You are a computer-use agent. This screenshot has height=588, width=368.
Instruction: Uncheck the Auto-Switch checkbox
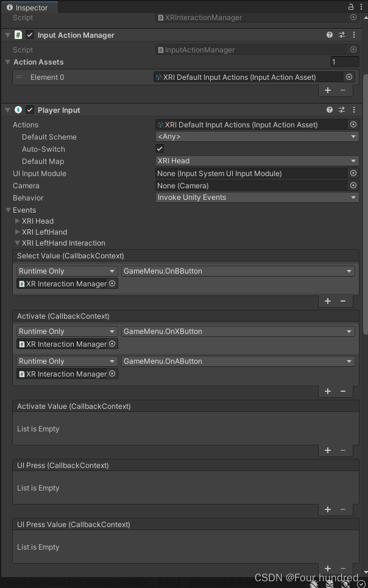(x=160, y=149)
